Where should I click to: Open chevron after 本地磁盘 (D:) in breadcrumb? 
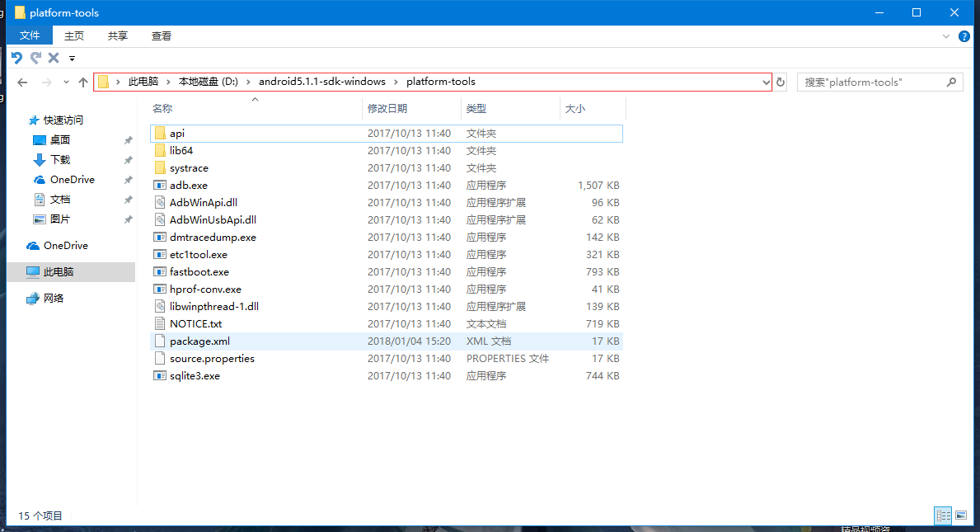(248, 82)
